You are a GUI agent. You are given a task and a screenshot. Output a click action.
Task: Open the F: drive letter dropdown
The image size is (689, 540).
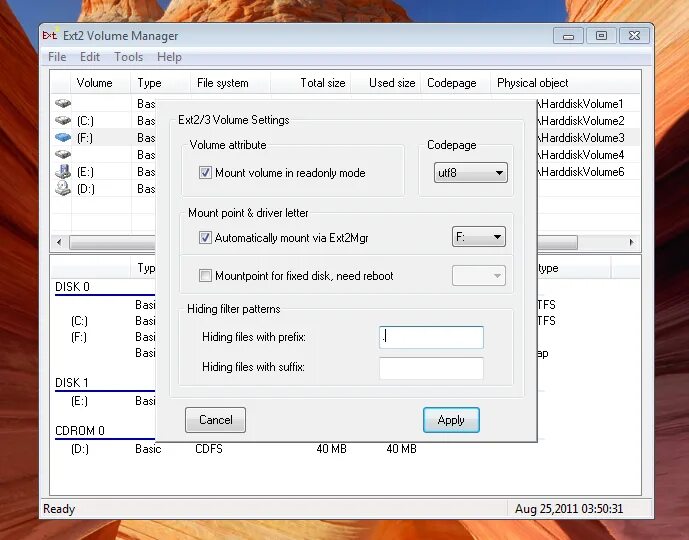[479, 237]
